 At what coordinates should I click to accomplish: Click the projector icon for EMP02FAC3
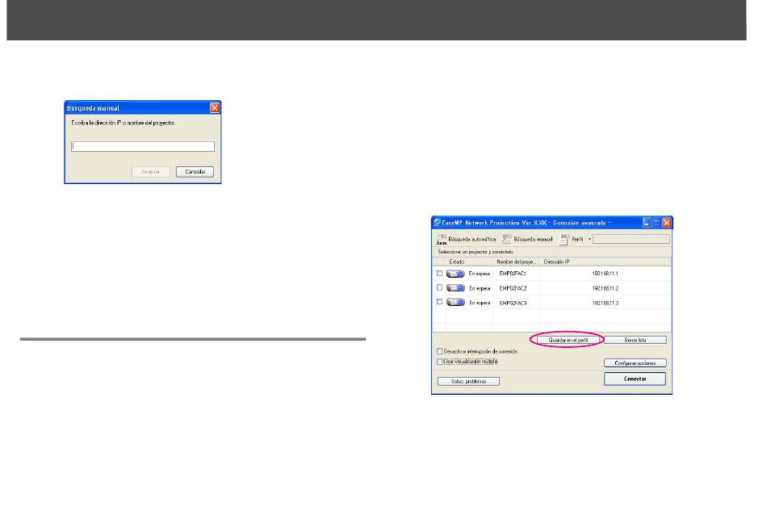tap(456, 302)
